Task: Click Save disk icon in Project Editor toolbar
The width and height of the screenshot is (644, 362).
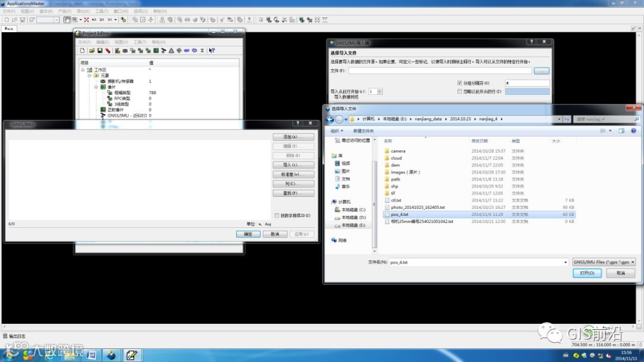Action: pos(100,51)
